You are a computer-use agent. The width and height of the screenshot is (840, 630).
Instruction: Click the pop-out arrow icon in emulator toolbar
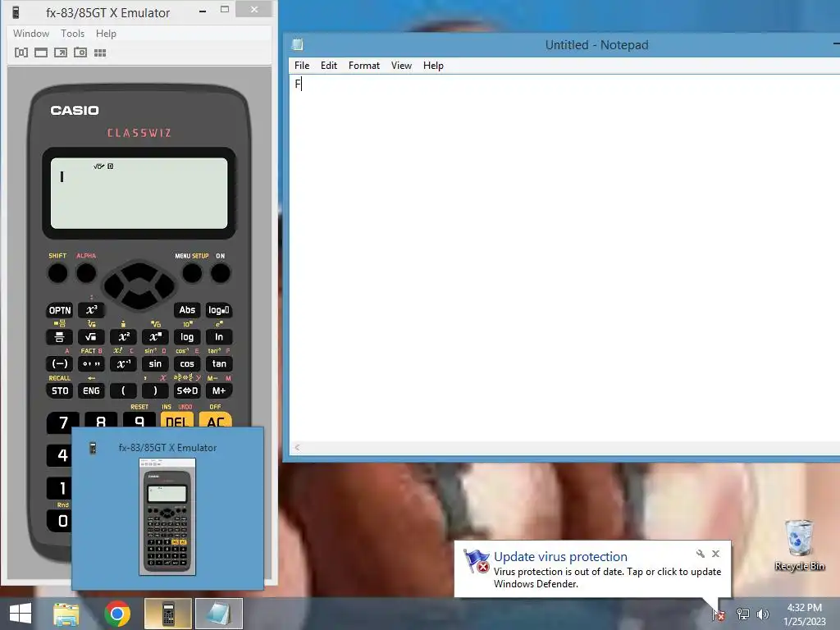(61, 52)
